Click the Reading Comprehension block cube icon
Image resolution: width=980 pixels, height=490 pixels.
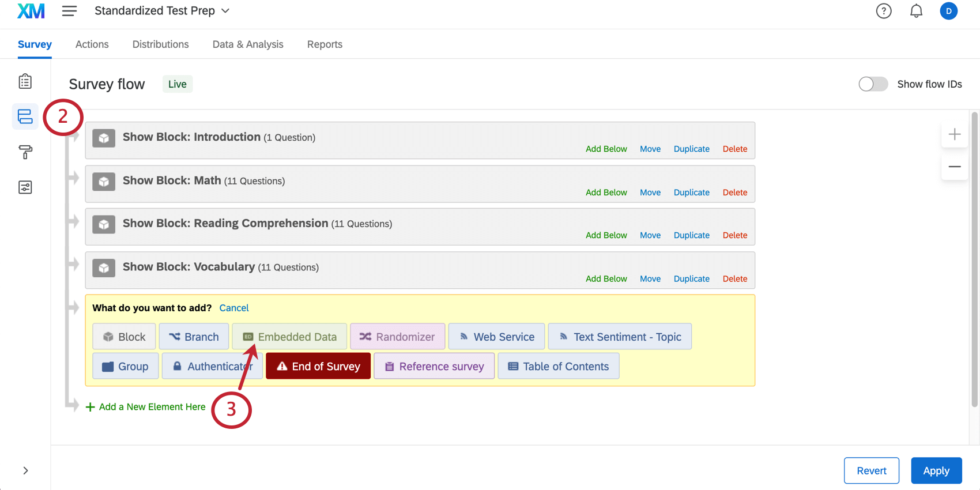tap(104, 225)
